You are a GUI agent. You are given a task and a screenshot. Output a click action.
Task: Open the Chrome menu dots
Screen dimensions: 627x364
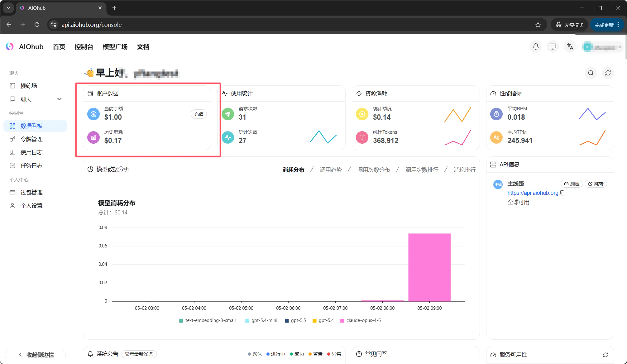(618, 25)
